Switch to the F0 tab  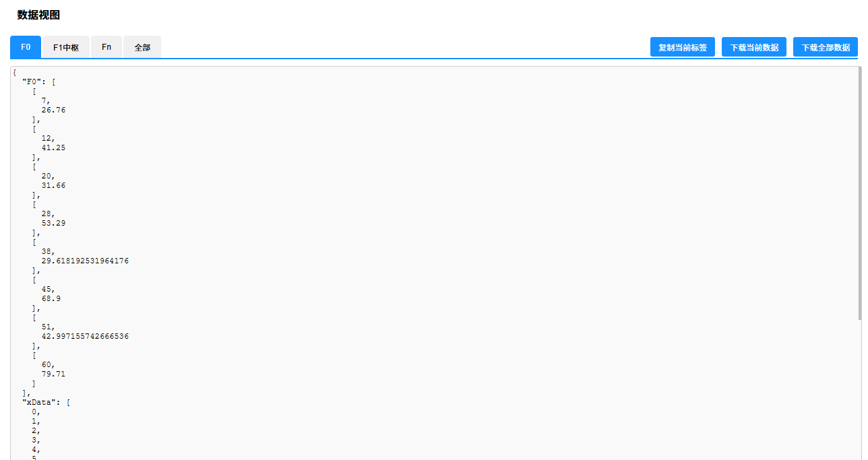pyautogui.click(x=26, y=47)
